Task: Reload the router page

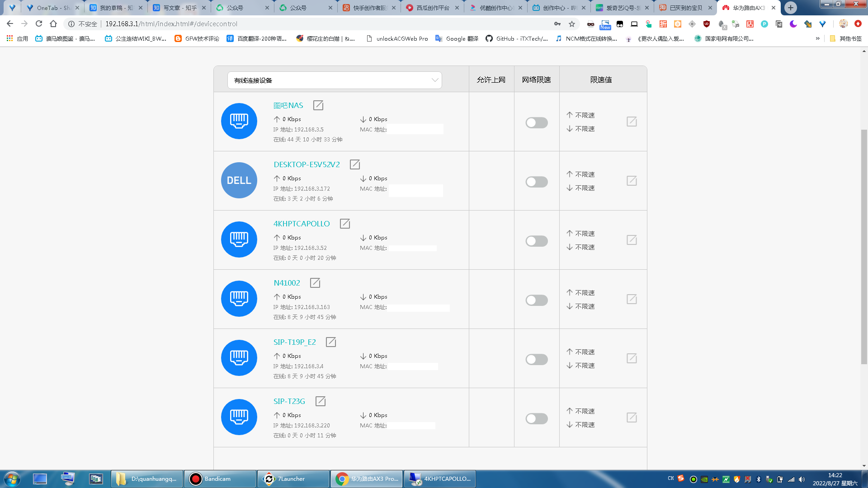Action: click(x=39, y=24)
